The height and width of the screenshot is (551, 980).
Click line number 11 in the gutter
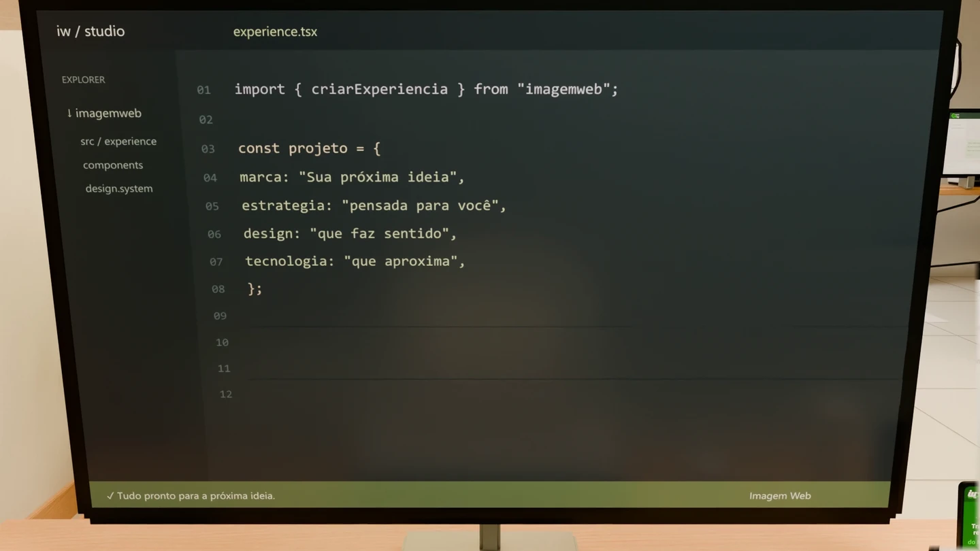[224, 369]
